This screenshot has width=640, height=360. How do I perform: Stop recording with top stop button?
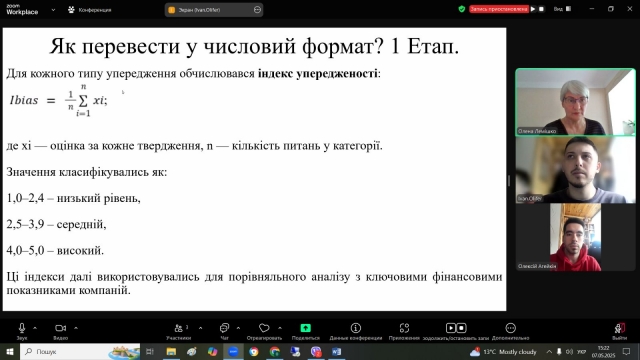[542, 9]
